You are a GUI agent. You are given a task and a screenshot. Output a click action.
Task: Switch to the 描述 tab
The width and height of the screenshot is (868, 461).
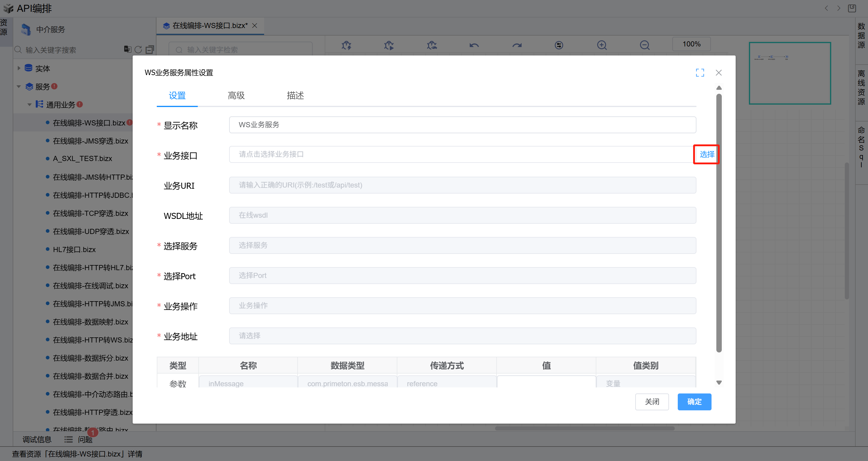[295, 96]
